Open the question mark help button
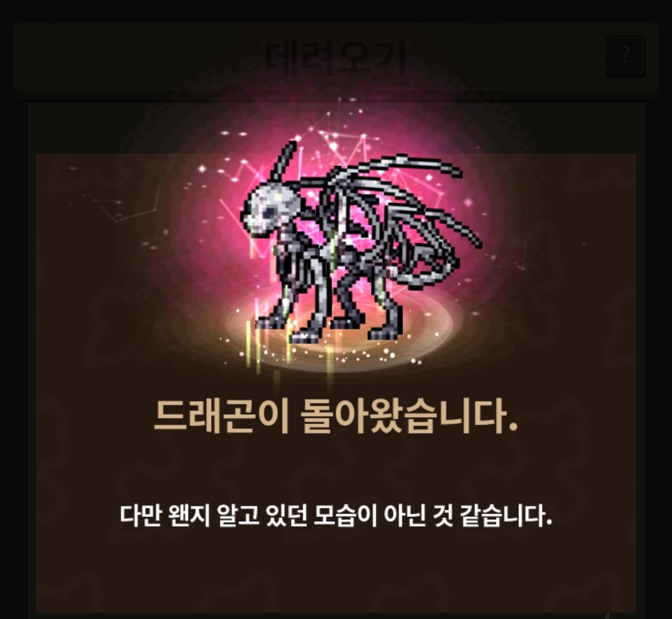The height and width of the screenshot is (619, 672). pos(626,57)
